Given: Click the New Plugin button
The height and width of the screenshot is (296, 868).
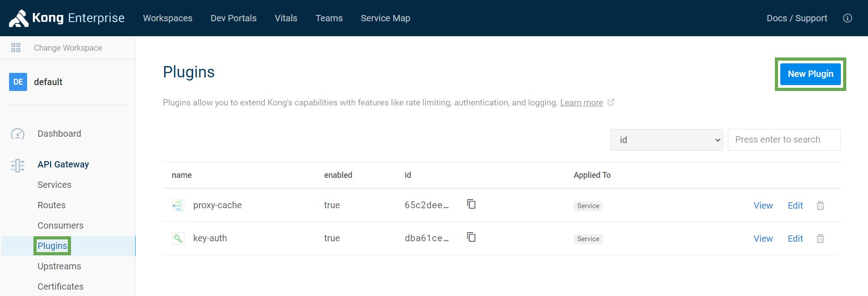Looking at the screenshot, I should coord(811,74).
